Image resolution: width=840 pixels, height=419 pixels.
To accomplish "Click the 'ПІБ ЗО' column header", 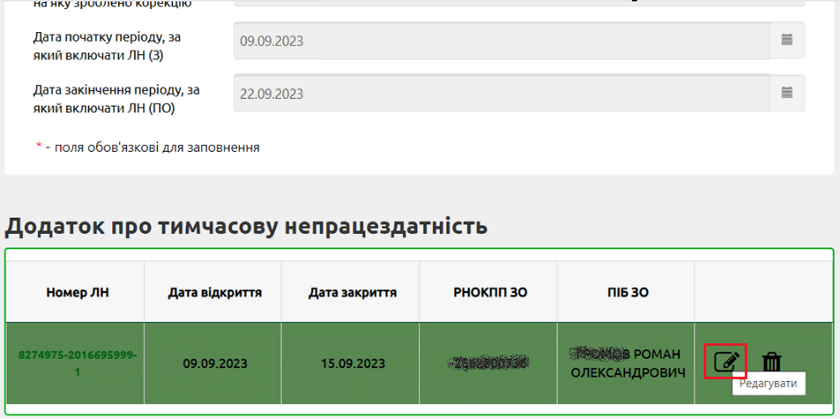I will [x=626, y=293].
